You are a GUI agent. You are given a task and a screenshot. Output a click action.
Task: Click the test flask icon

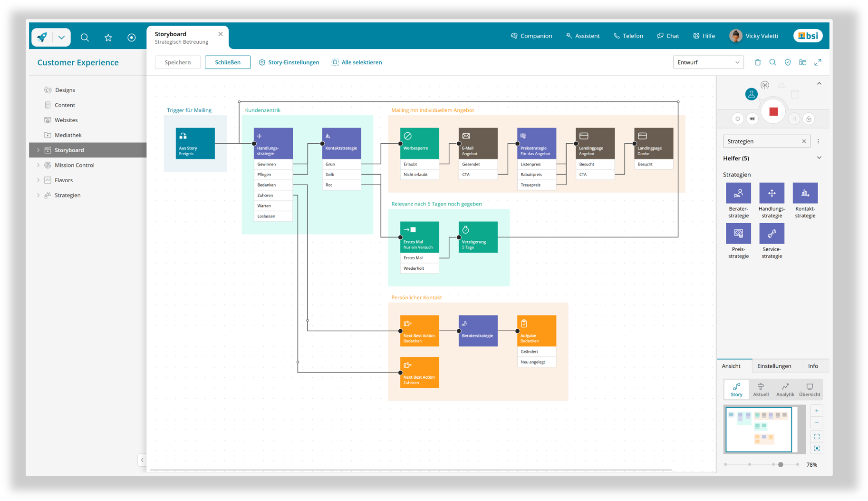pos(751,94)
